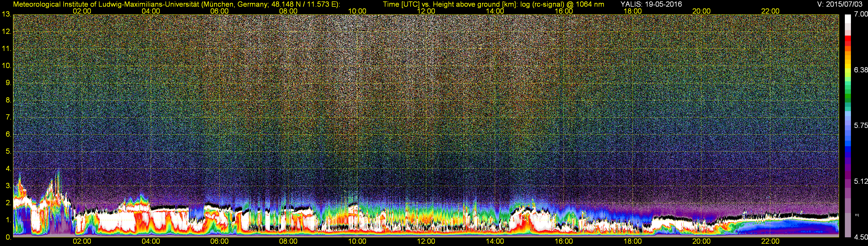Click the white top of color scale
868x246 pixels.
848,19
